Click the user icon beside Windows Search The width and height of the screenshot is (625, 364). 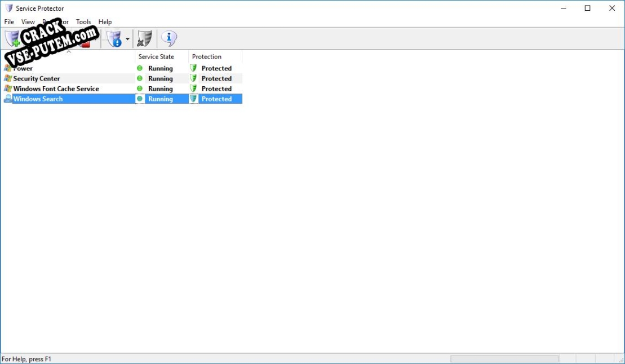coord(8,99)
